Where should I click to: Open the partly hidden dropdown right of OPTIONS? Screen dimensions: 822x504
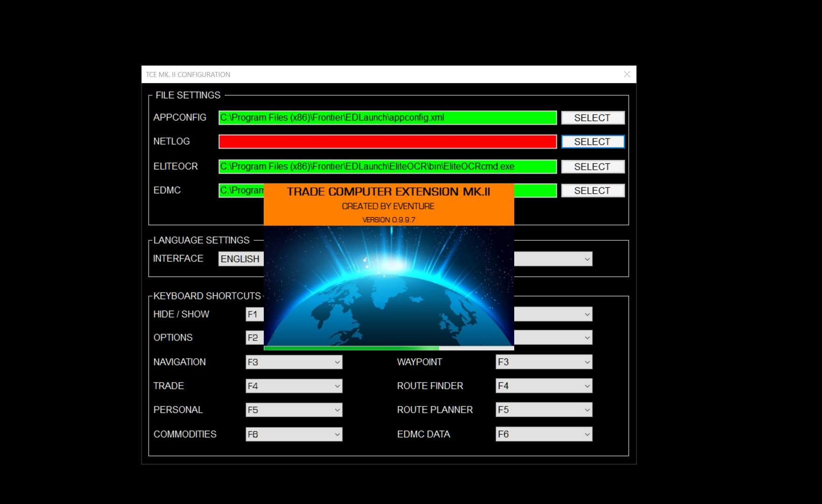coord(553,337)
